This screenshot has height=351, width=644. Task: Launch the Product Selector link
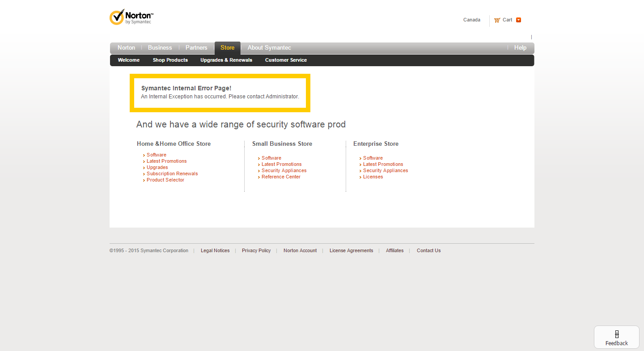click(165, 180)
